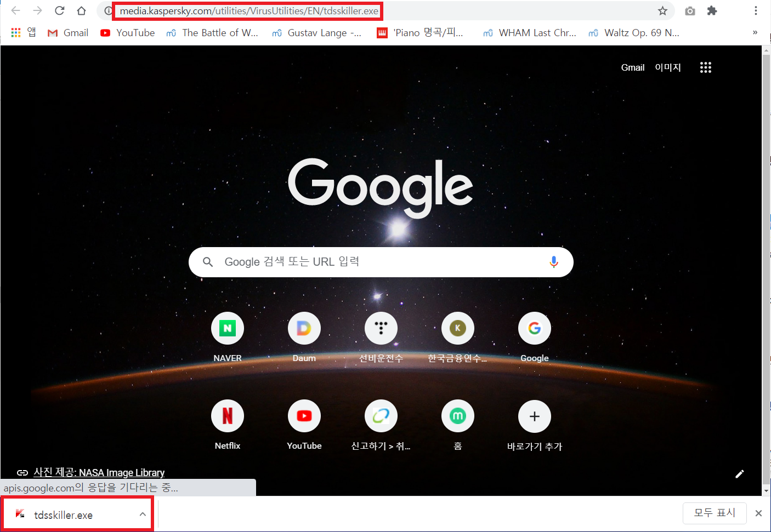Open the NAVER shortcut
The height and width of the screenshot is (532, 771).
[x=228, y=337]
